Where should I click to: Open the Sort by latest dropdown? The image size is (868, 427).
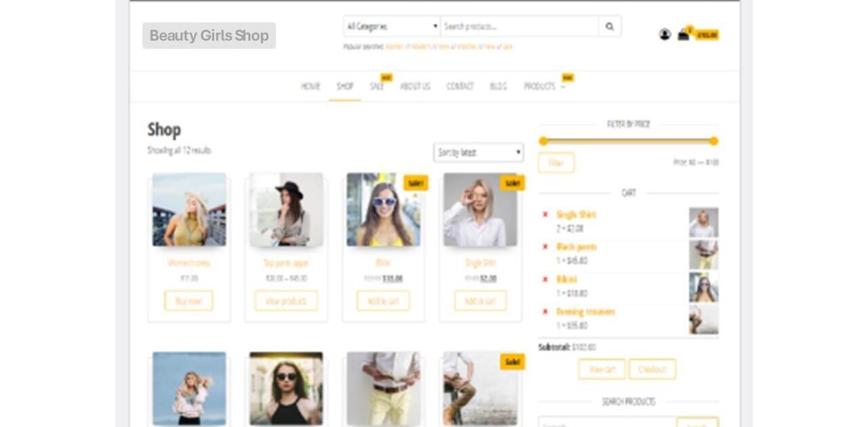pyautogui.click(x=478, y=152)
